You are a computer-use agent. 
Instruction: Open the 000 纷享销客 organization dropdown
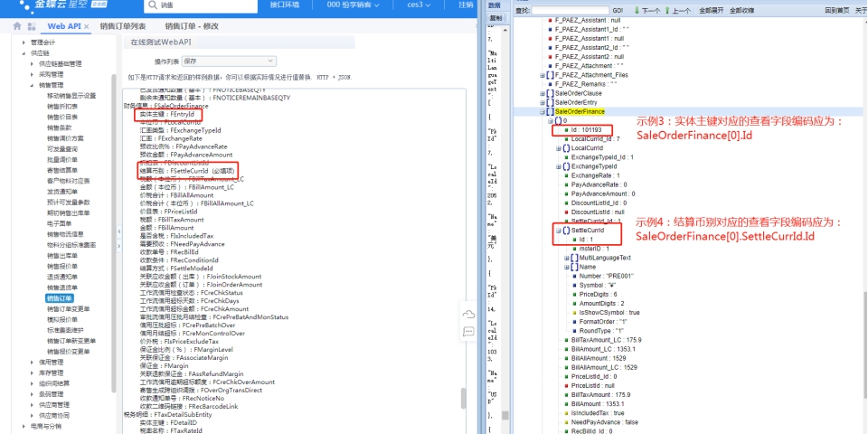point(354,5)
